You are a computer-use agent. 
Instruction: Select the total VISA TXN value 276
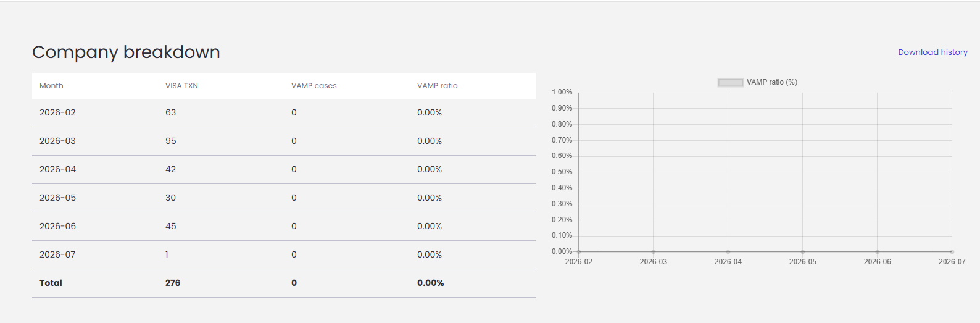coord(173,283)
